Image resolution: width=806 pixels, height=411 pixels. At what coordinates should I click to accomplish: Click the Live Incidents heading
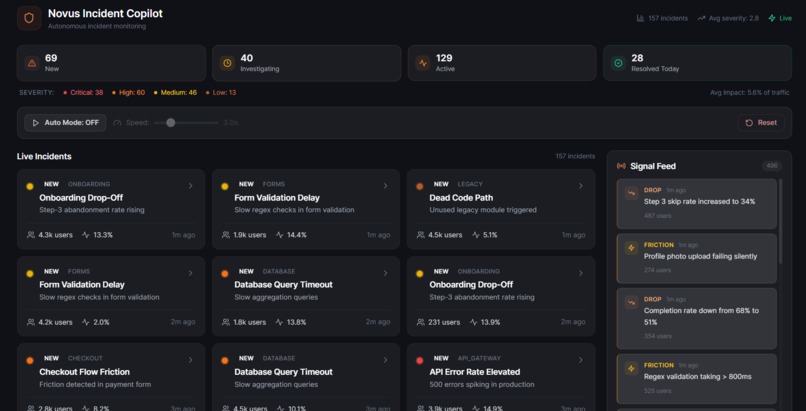click(x=44, y=157)
